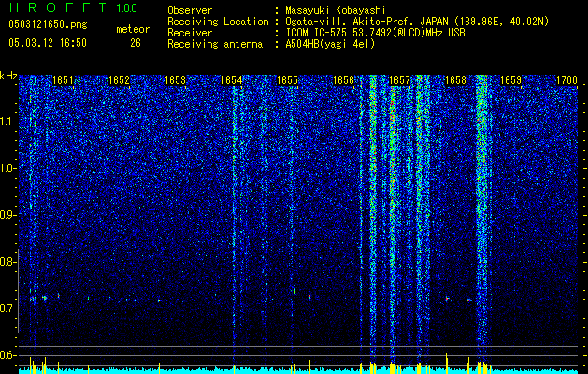Click the 1.1 kHz axis label
The width and height of the screenshot is (588, 374).
[x=8, y=122]
